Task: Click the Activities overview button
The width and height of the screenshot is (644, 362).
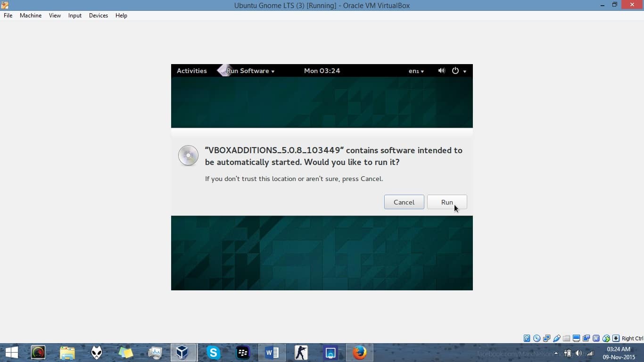Action: pos(191,71)
